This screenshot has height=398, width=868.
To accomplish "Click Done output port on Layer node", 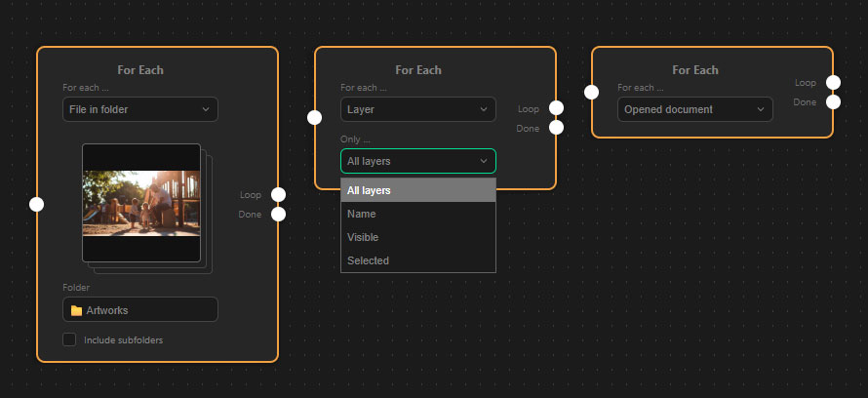I will 556,127.
